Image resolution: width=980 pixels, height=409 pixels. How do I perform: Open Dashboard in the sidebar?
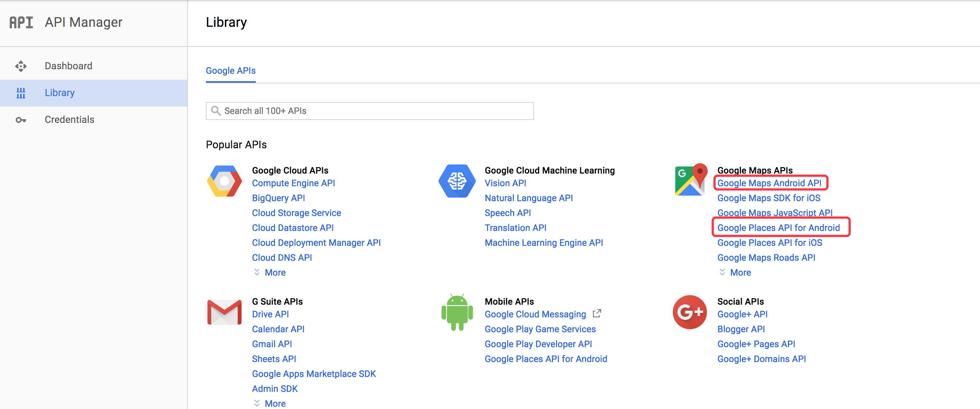pyautogui.click(x=69, y=66)
